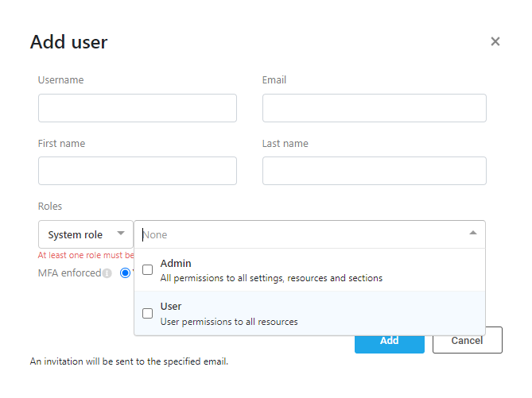Click into the Email input field

[x=374, y=108]
